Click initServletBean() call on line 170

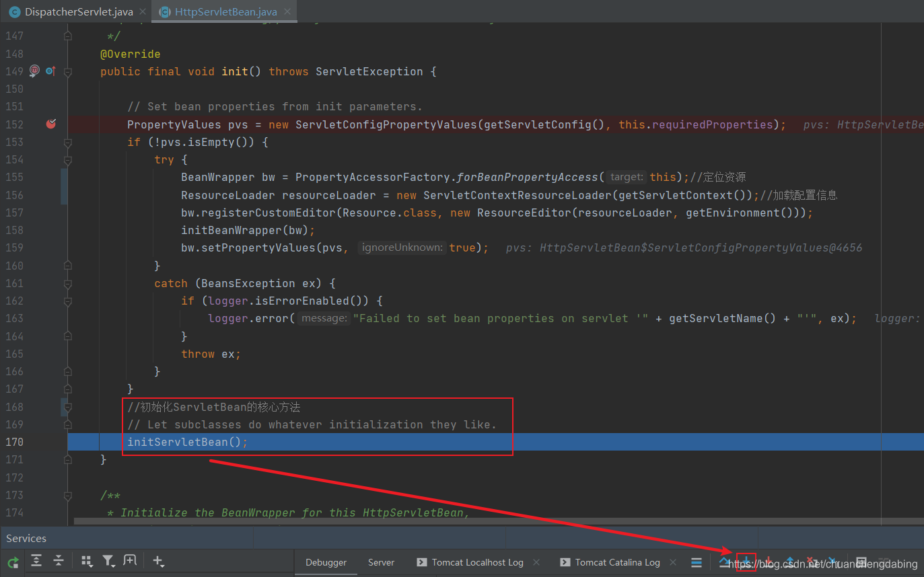click(188, 442)
